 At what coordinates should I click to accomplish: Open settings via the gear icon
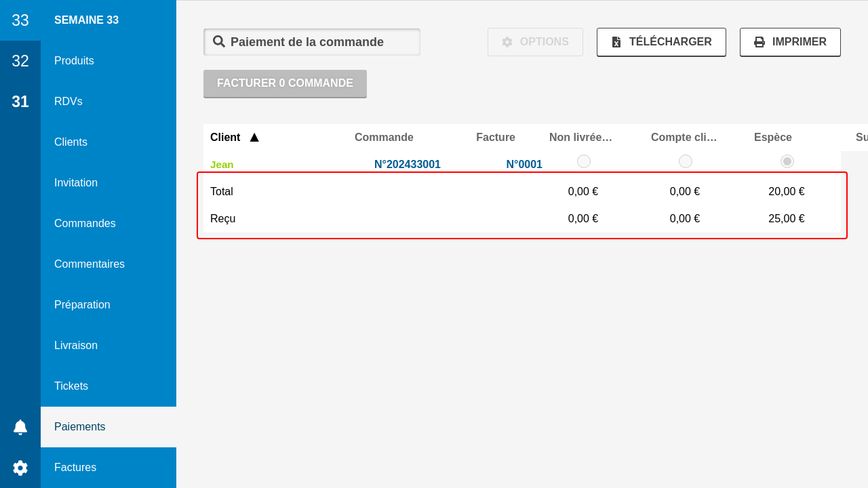tap(20, 468)
